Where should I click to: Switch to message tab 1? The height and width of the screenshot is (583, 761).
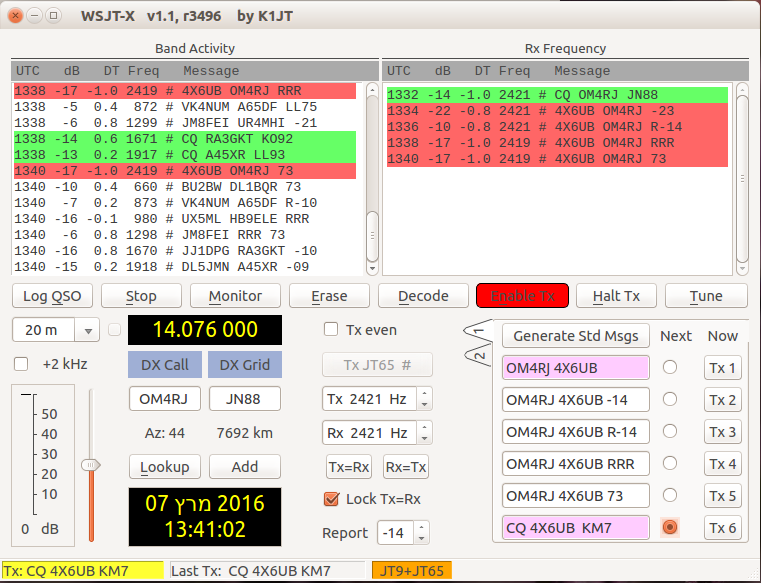pyautogui.click(x=479, y=331)
